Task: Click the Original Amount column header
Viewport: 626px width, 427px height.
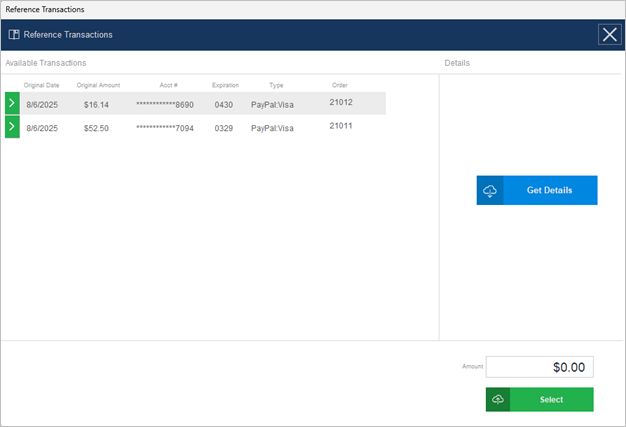Action: click(x=98, y=85)
